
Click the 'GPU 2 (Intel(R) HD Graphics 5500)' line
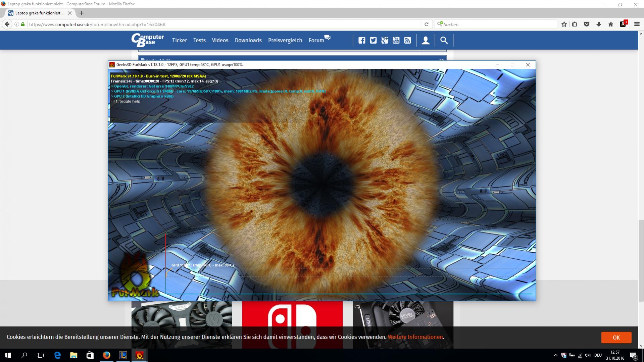[143, 96]
